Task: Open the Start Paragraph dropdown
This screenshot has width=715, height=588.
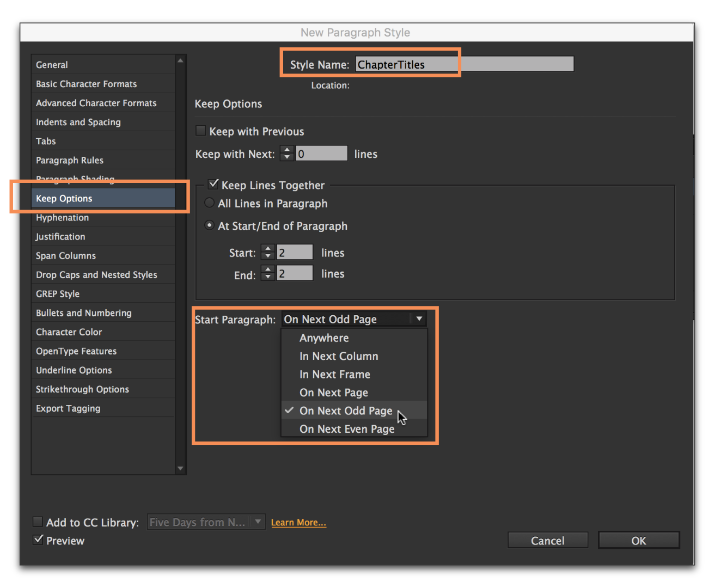Action: tap(419, 318)
